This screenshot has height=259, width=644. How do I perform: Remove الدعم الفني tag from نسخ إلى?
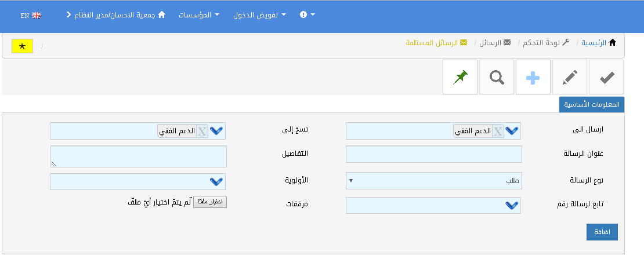coord(202,132)
